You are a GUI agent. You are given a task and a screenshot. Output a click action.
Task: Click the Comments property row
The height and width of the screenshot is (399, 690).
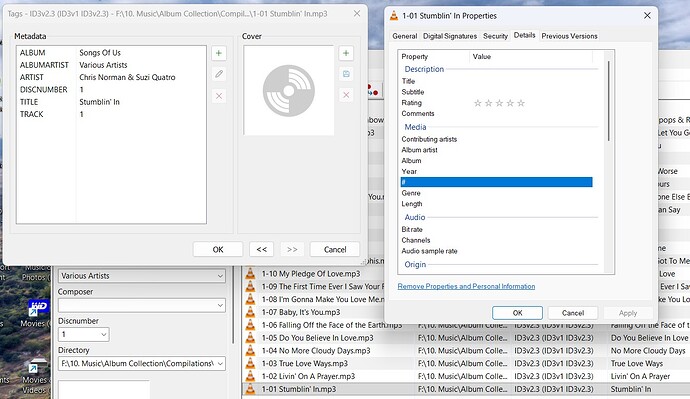point(496,113)
